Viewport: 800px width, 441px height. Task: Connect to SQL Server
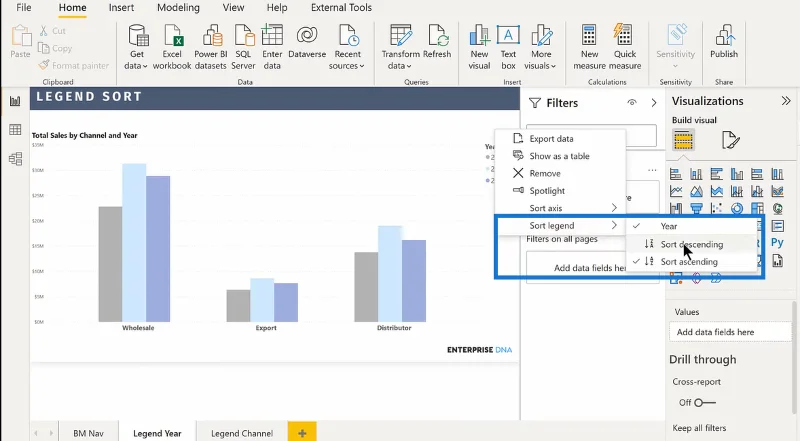pos(243,47)
